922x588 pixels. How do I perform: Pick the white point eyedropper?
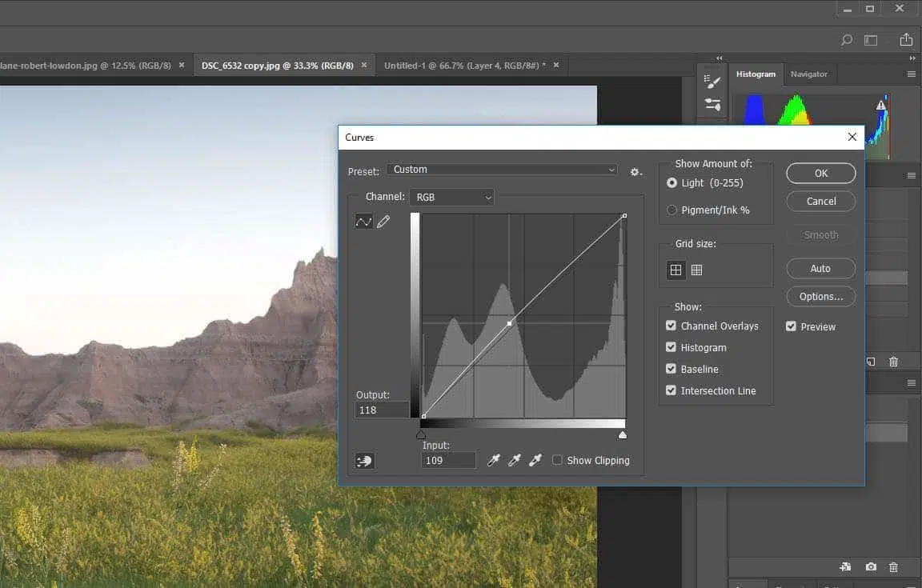(535, 460)
